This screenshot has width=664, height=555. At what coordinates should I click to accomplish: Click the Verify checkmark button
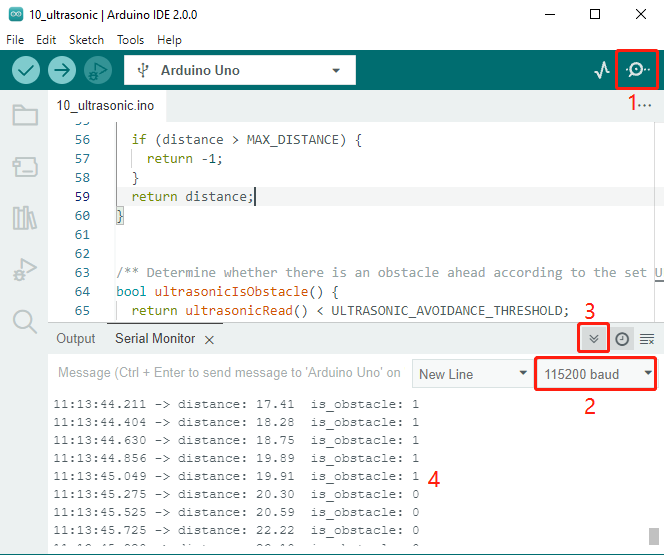[x=26, y=70]
